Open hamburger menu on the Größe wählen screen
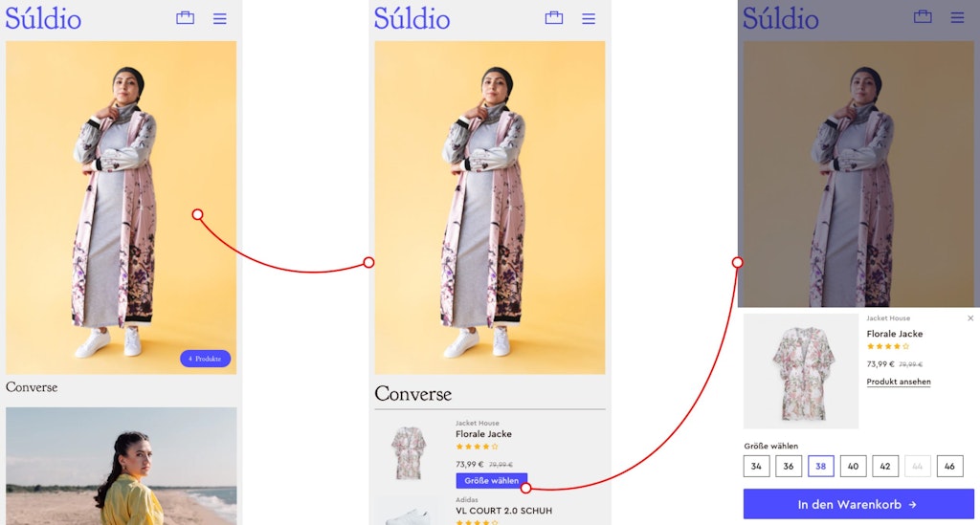 coord(589,19)
